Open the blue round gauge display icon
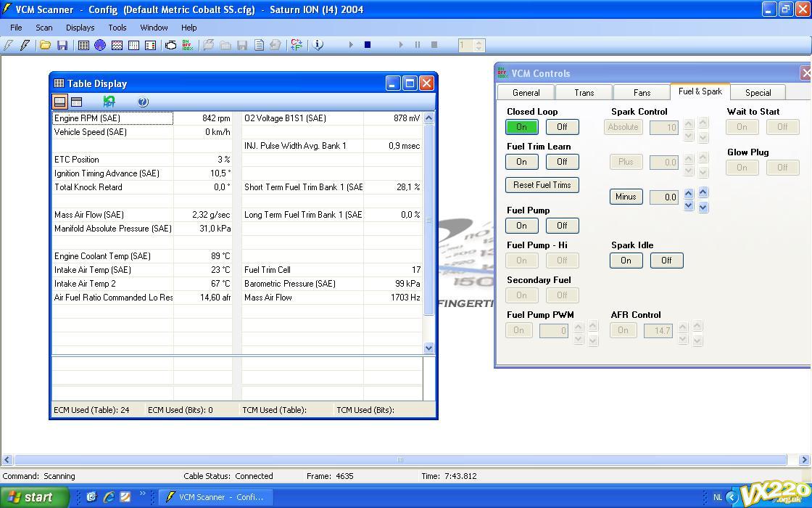812x508 pixels. click(100, 45)
